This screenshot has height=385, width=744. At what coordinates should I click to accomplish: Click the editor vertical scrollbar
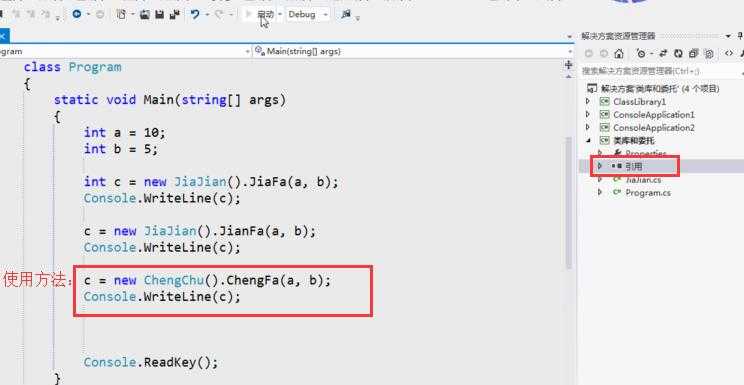(x=569, y=204)
